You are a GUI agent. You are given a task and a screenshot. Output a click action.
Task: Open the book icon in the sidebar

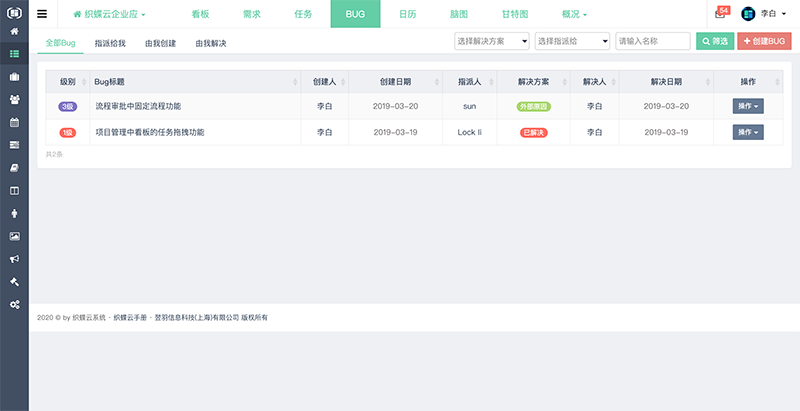pyautogui.click(x=14, y=168)
